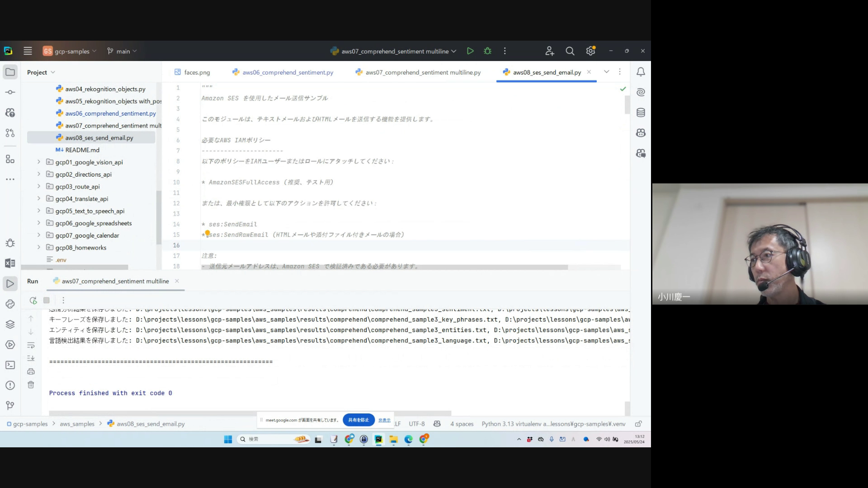
Task: Switch to faces.png editor tab
Action: coord(197,72)
